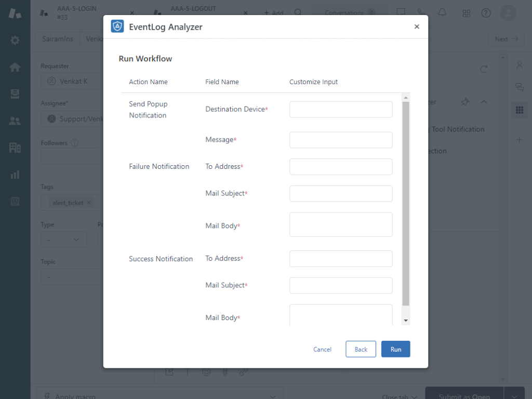Open the Home icon in left sidebar
The width and height of the screenshot is (532, 399).
click(15, 67)
